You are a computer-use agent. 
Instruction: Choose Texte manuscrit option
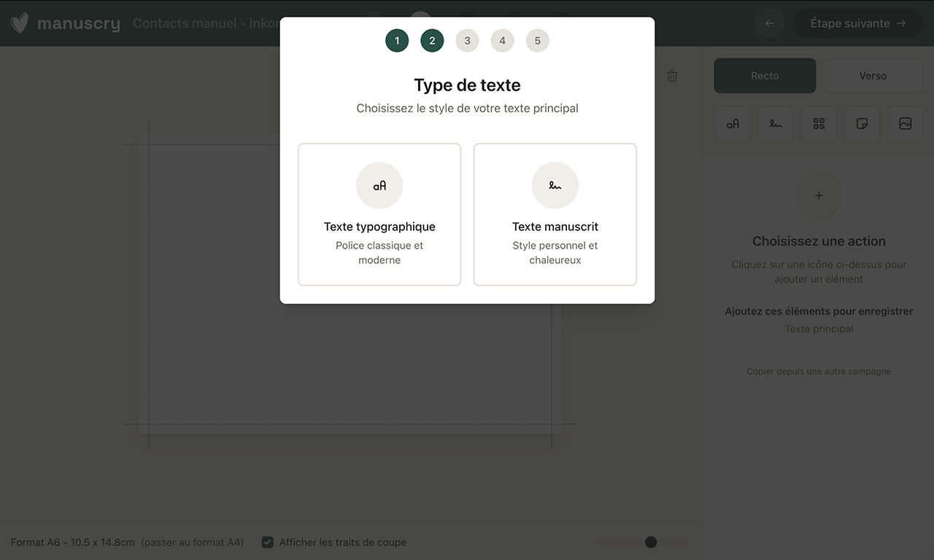point(555,214)
